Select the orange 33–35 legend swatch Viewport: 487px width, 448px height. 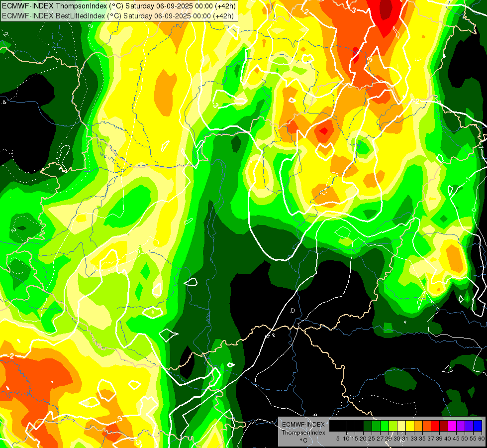coord(418,426)
